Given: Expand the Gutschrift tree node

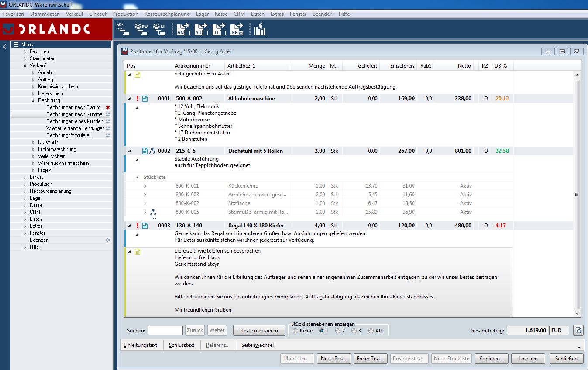Looking at the screenshot, I should tap(34, 142).
